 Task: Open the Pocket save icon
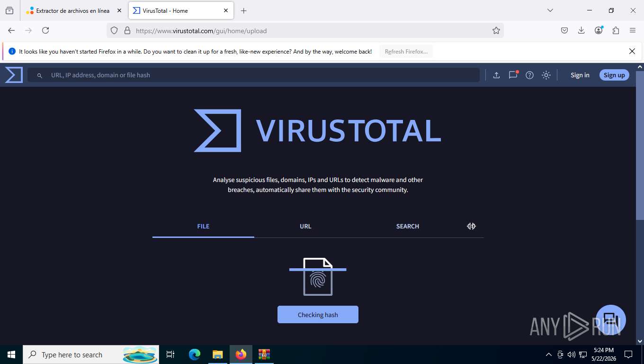coord(564,30)
